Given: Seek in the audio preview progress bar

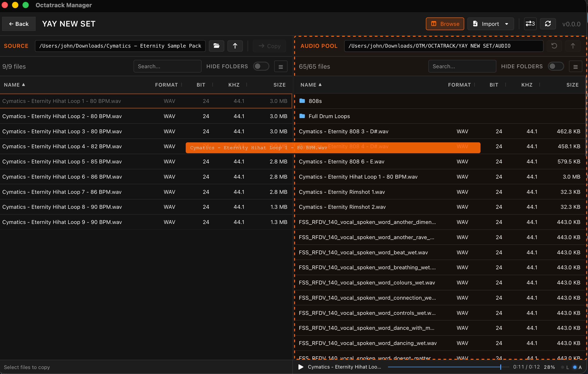Looking at the screenshot, I should click(448, 367).
